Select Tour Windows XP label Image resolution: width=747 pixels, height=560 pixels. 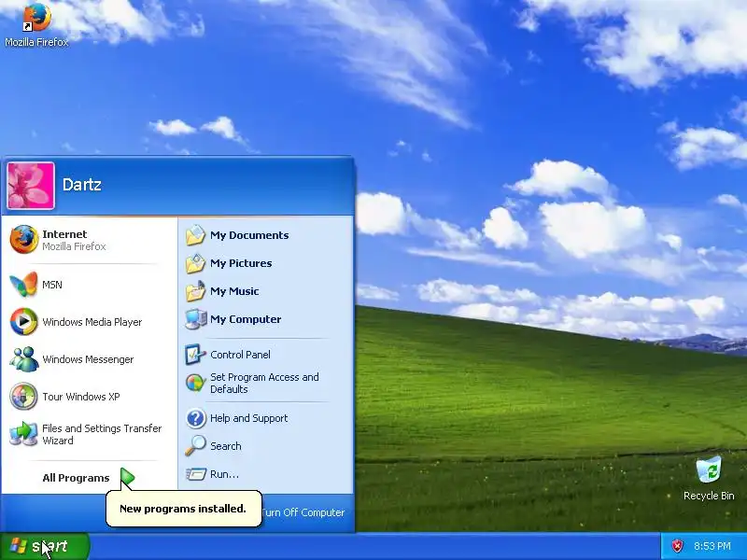pyautogui.click(x=81, y=397)
